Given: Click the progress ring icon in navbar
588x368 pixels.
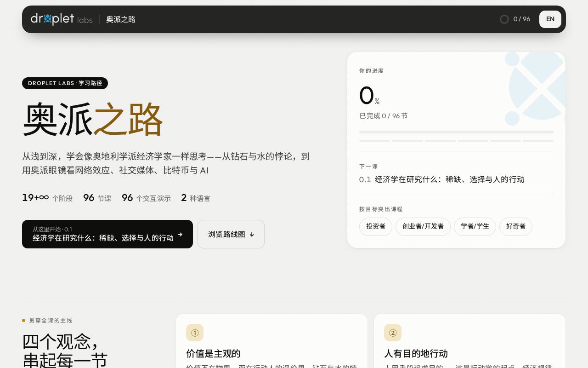Looking at the screenshot, I should coord(504,19).
